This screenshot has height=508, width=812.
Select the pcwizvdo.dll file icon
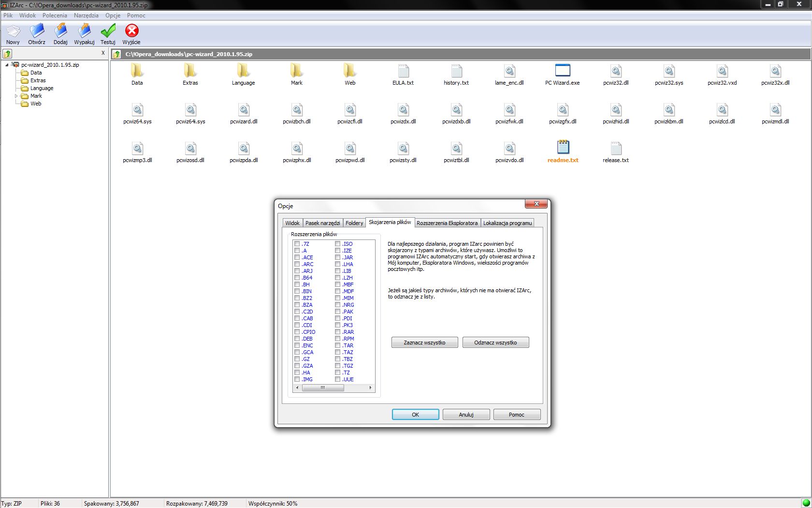point(509,148)
